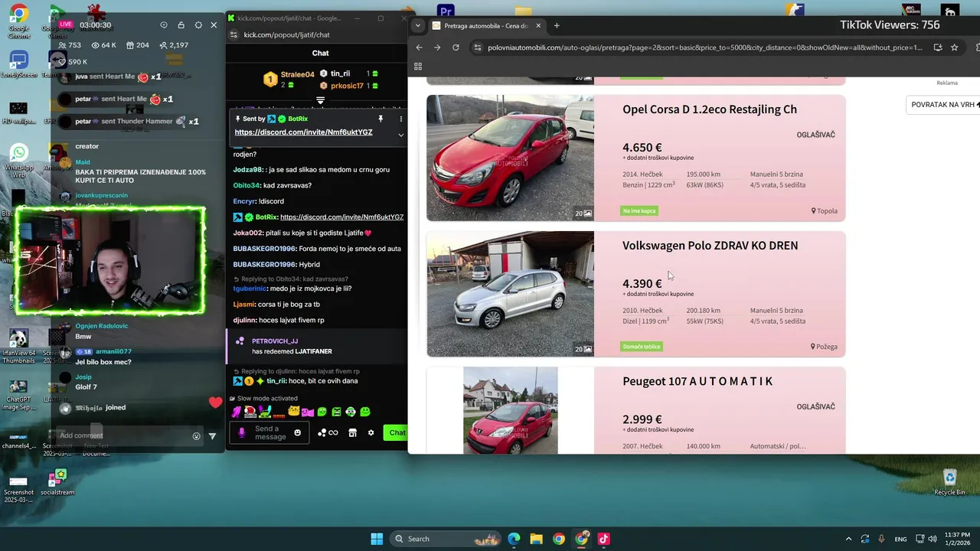Click the site info icon in address bar
The height and width of the screenshot is (551, 980).
[478, 47]
